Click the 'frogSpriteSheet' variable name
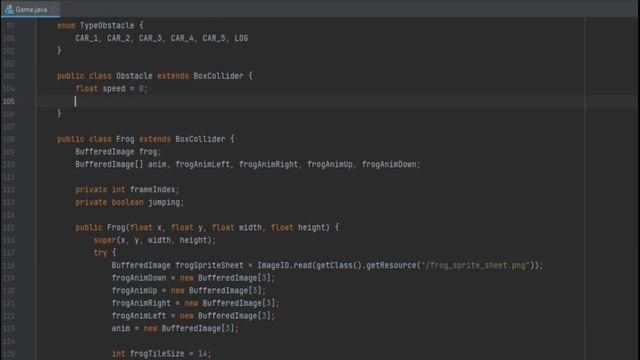The image size is (640, 360). (209, 266)
